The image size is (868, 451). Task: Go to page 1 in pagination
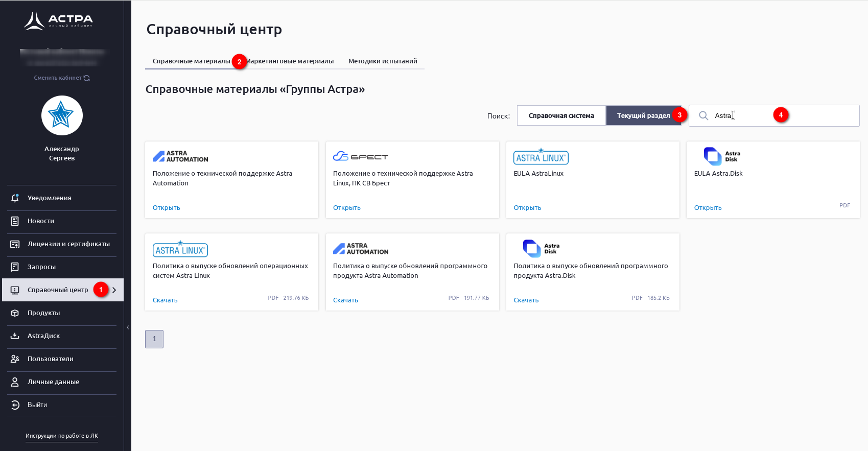(x=154, y=339)
